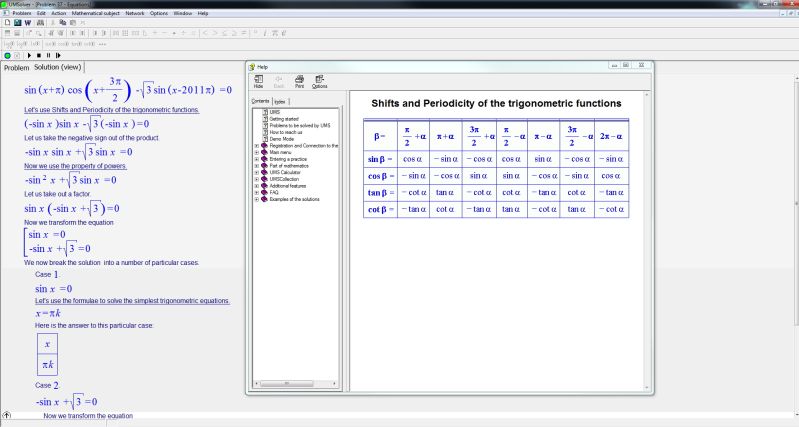Click simplest trigonometric equations formulae link
Viewport: 799px width, 427px height.
(132, 301)
